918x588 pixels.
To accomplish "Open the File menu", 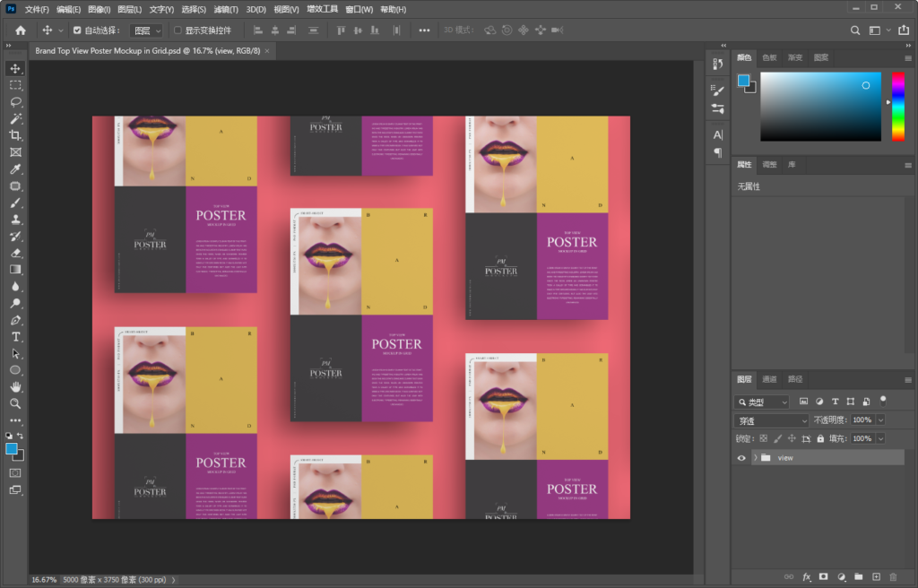I will [x=36, y=9].
